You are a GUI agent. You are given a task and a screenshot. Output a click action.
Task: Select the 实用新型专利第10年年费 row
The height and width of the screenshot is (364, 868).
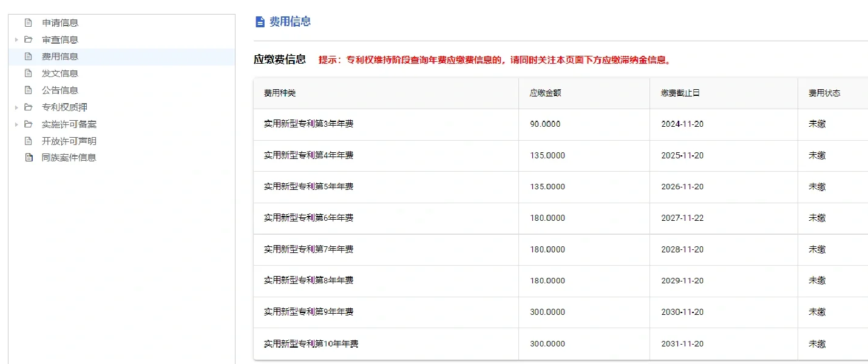point(311,344)
